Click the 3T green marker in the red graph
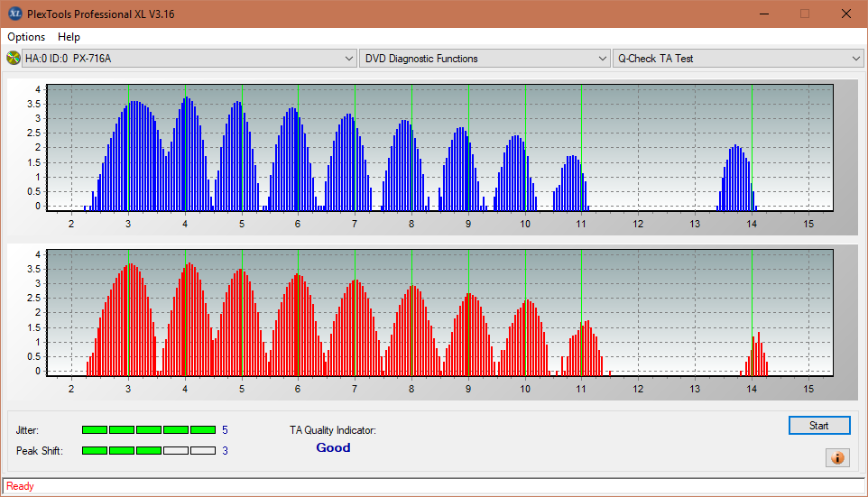This screenshot has height=497, width=868. (x=128, y=313)
